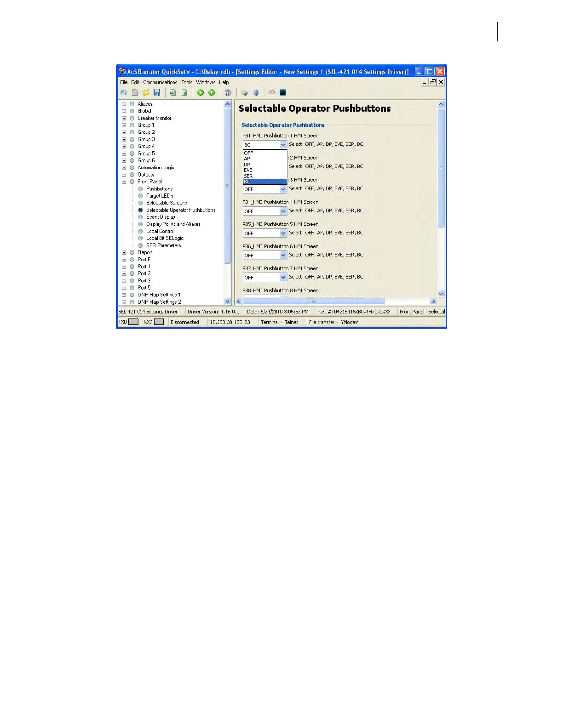The image size is (563, 728).
Task: Click the Disconnected status bar entry
Action: pos(185,322)
